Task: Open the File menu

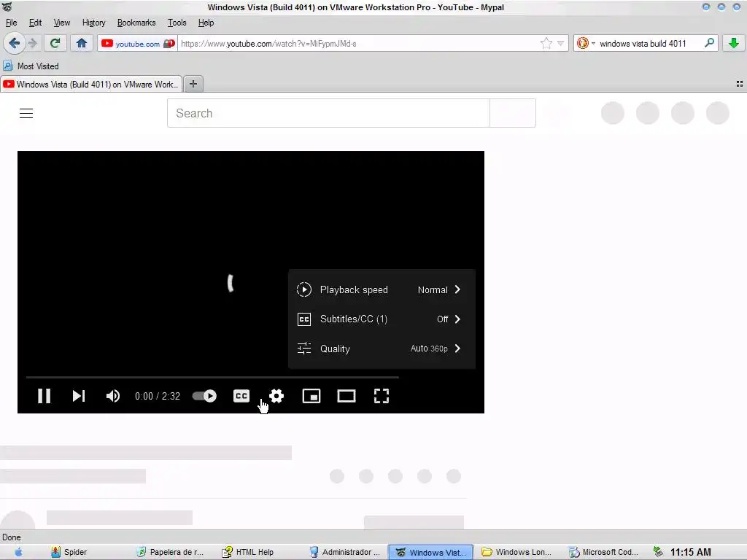Action: coord(11,23)
